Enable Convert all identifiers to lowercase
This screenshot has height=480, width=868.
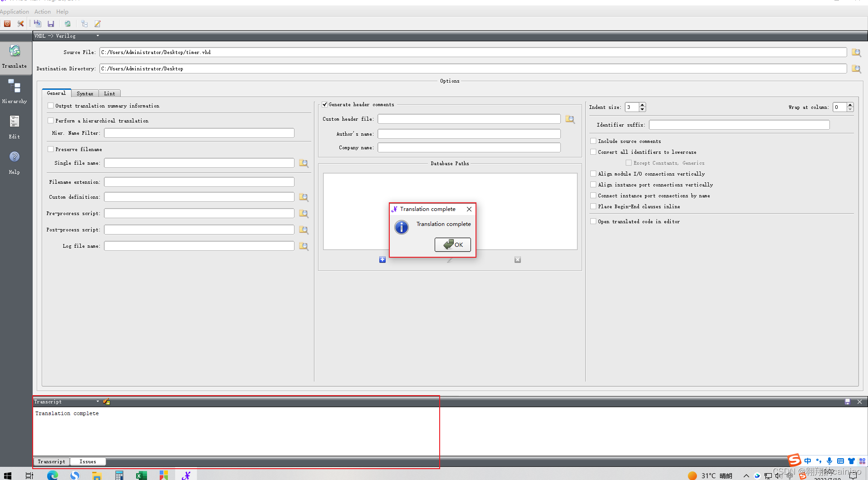point(593,152)
